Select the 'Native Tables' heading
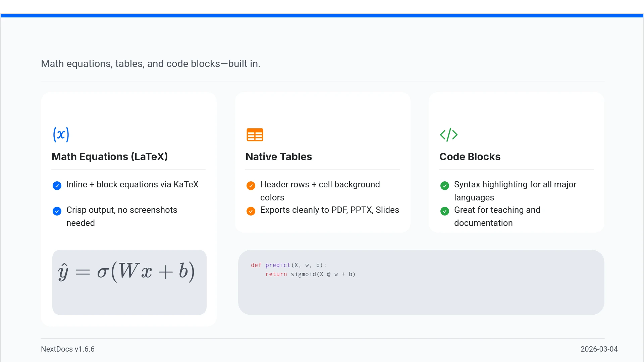Viewport: 644px width, 362px height. (x=278, y=157)
